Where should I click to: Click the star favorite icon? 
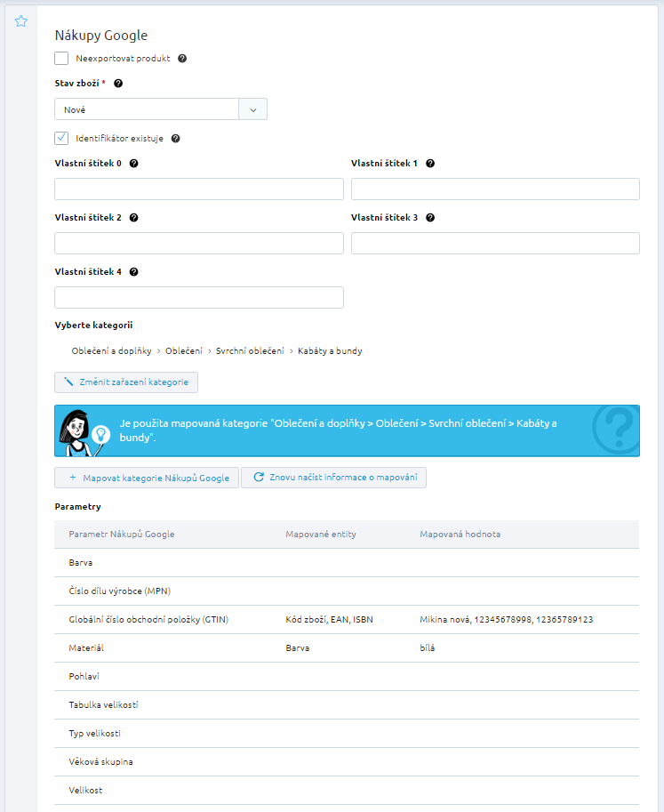(x=20, y=21)
